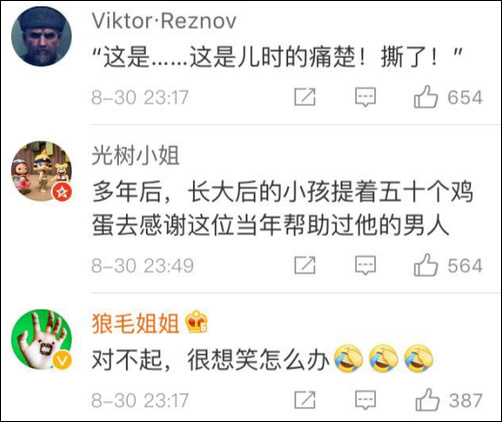The image size is (502, 422).
Task: Open 光树小姐's profile avatar
Action: pos(42,171)
